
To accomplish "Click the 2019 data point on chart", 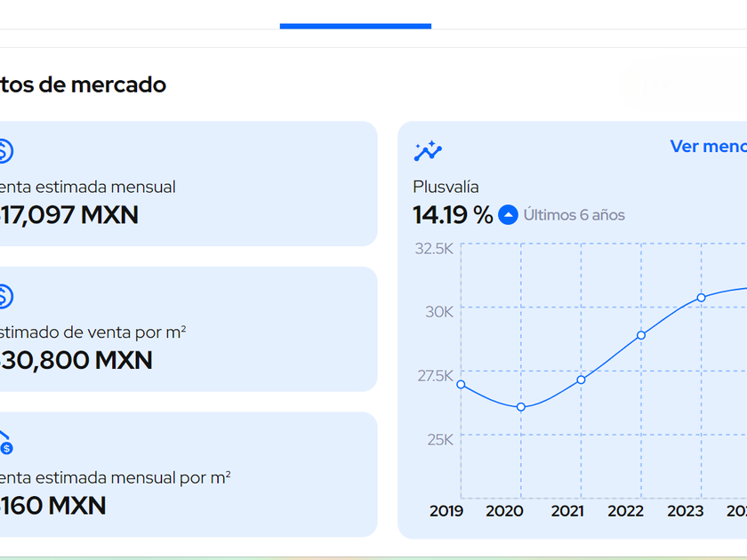I will pyautogui.click(x=461, y=384).
